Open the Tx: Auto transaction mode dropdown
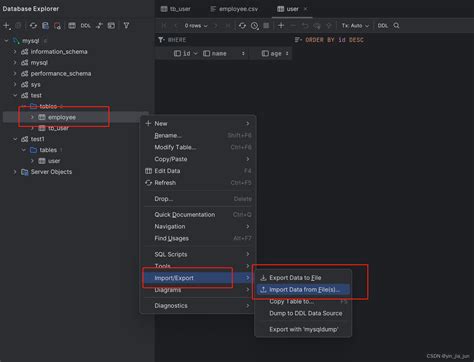Screen dimensions: 474x362 pos(355,26)
